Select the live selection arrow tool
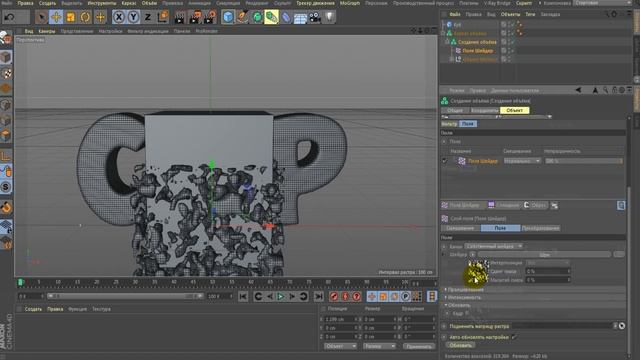640x360 pixels. pyautogui.click(x=41, y=17)
